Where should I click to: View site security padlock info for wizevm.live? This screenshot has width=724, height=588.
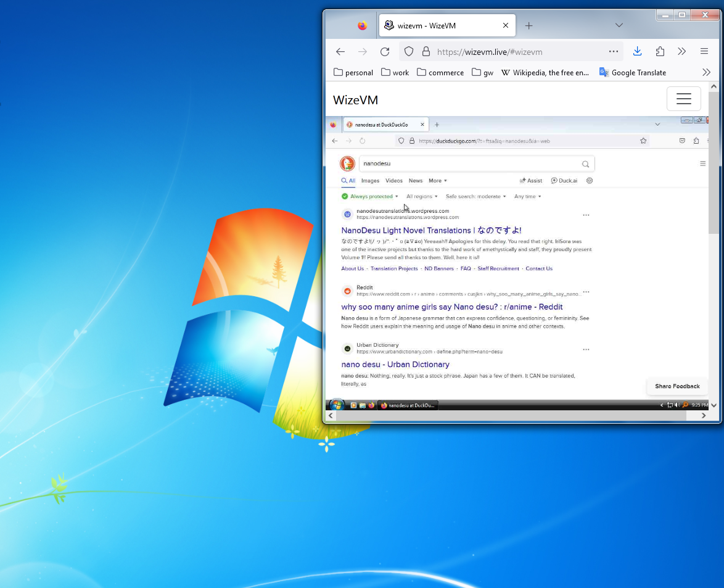click(x=426, y=52)
